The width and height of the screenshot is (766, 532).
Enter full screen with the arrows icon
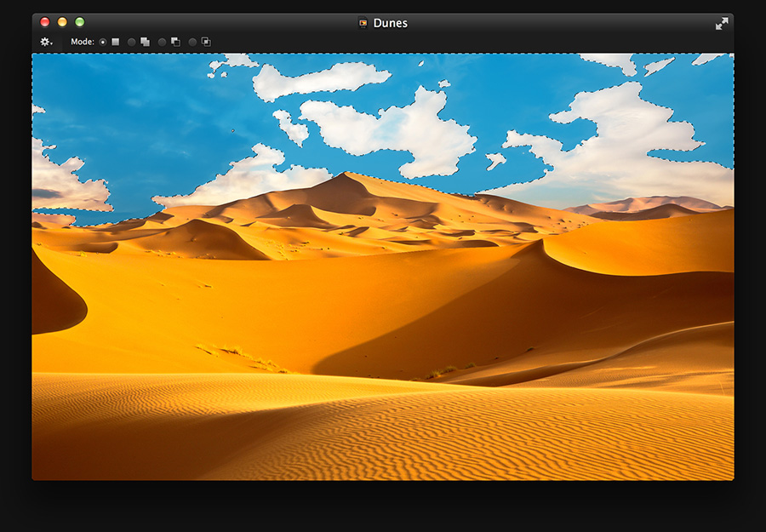point(722,24)
